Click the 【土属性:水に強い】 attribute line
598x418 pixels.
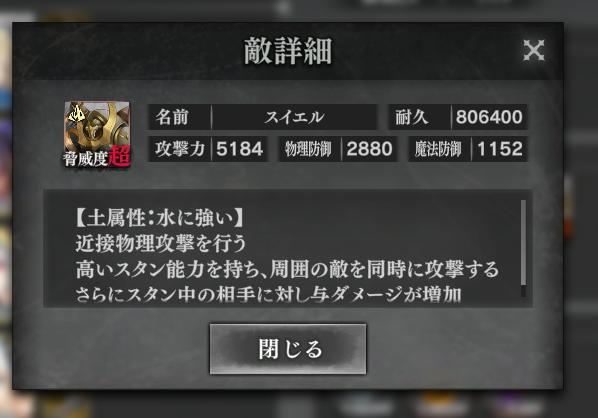click(x=159, y=218)
